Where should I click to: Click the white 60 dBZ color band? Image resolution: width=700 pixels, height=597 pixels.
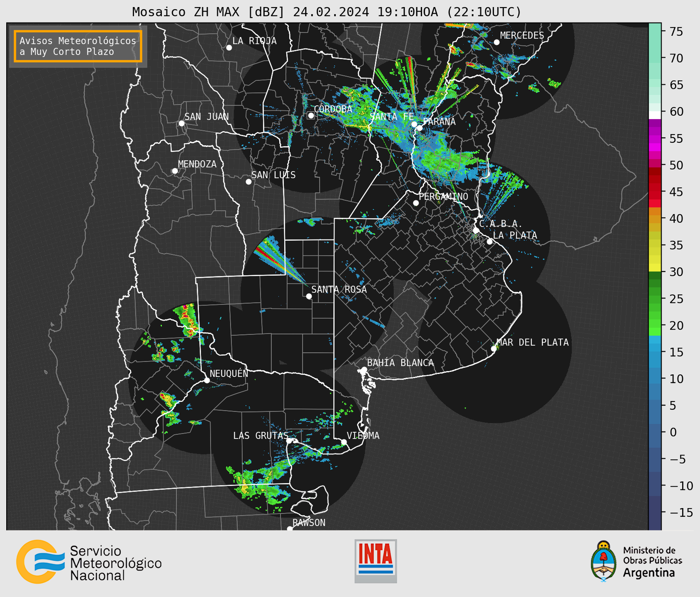(x=655, y=115)
